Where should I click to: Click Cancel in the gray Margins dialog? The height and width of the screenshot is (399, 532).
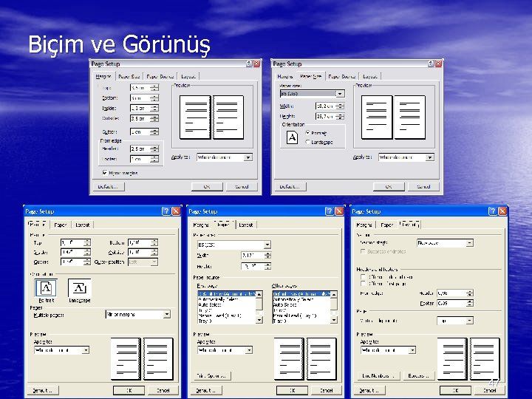coord(242,187)
